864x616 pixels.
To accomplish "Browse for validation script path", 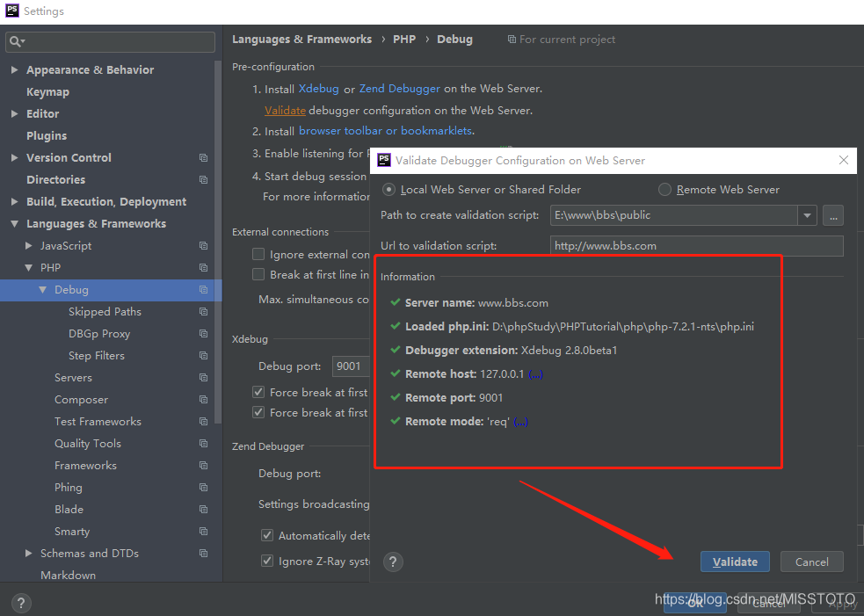I will (833, 215).
